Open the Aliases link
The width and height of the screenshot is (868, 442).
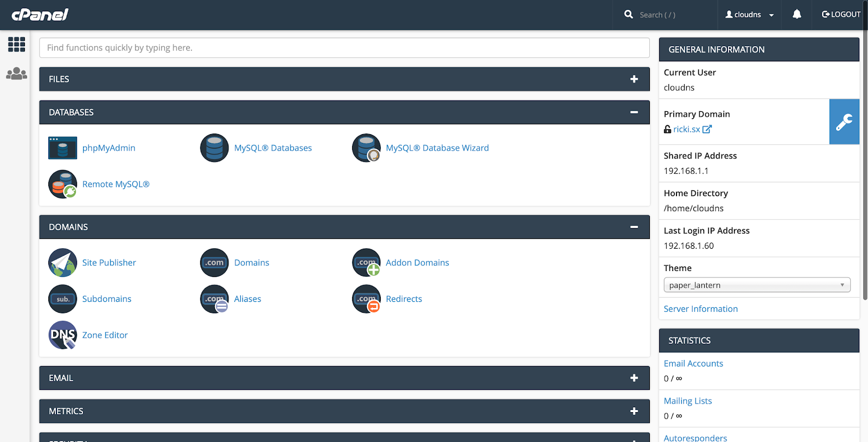247,299
